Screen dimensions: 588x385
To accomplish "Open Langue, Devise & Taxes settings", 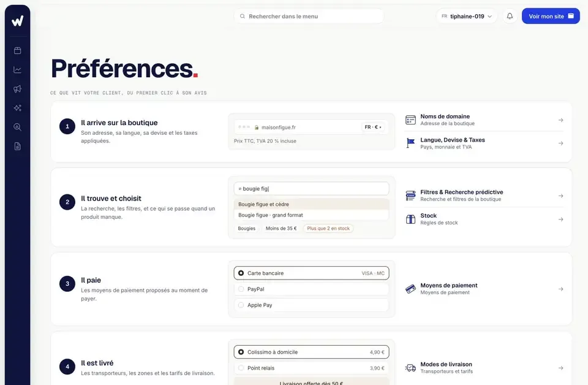I will [484, 143].
